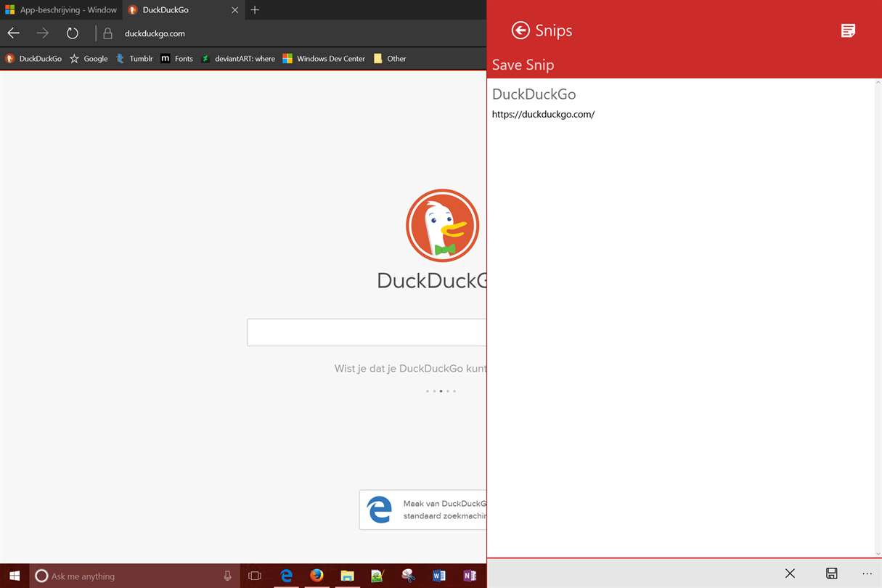Click the browser back arrow
882x588 pixels.
click(x=13, y=33)
